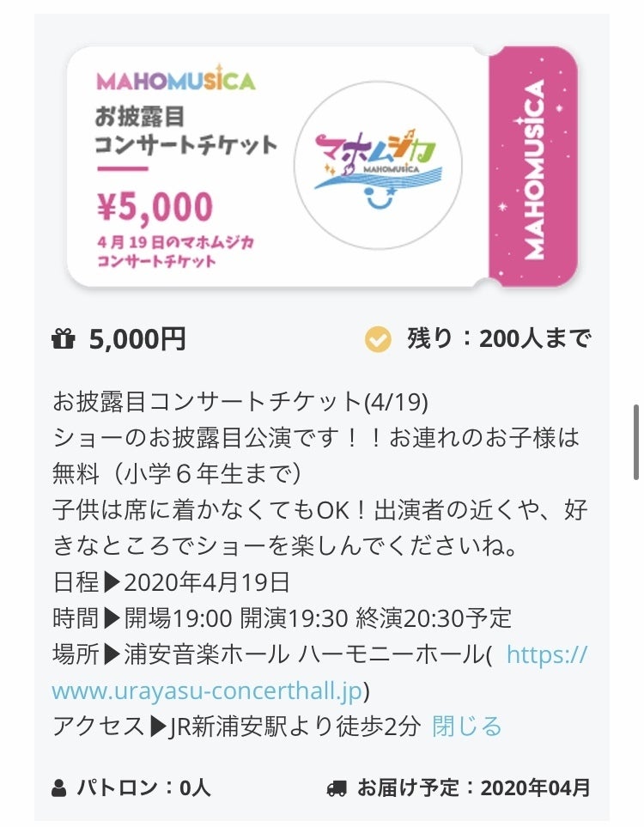Tap the ¥5,000 price on the ticket
Image resolution: width=644 pixels, height=827 pixels.
pos(155,207)
